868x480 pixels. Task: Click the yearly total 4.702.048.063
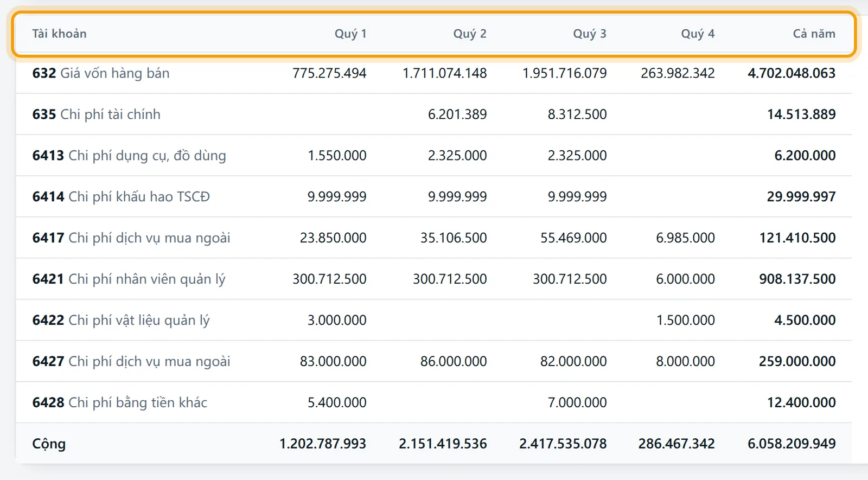tap(792, 73)
